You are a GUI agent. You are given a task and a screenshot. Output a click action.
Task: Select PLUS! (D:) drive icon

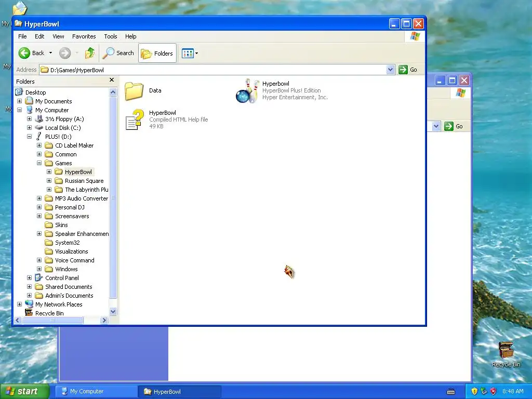tap(39, 137)
